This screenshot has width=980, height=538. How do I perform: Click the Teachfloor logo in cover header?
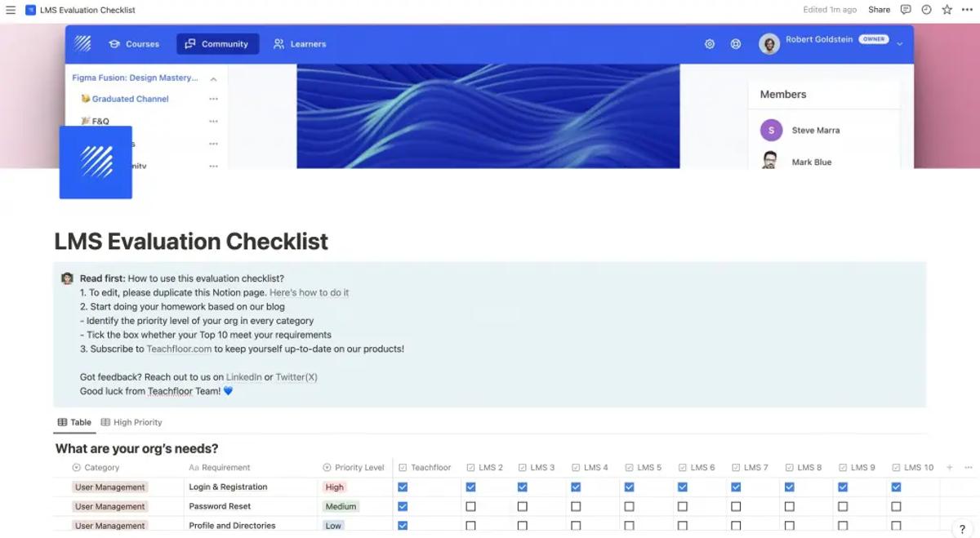click(82, 43)
